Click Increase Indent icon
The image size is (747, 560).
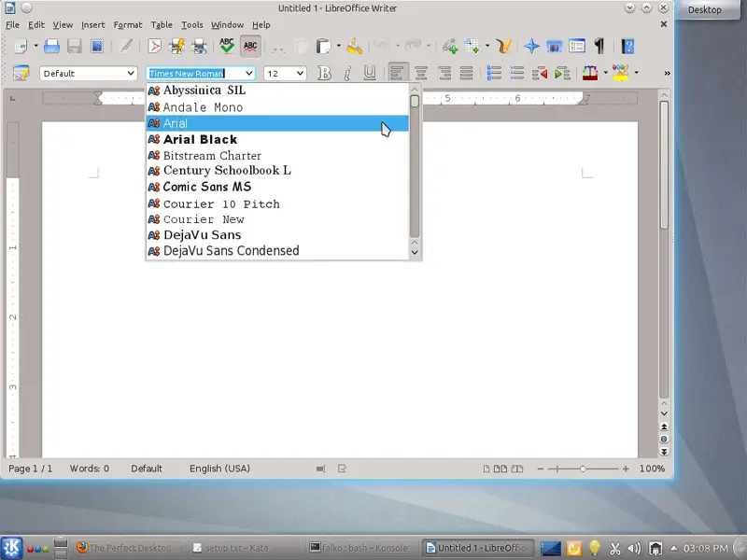point(562,74)
